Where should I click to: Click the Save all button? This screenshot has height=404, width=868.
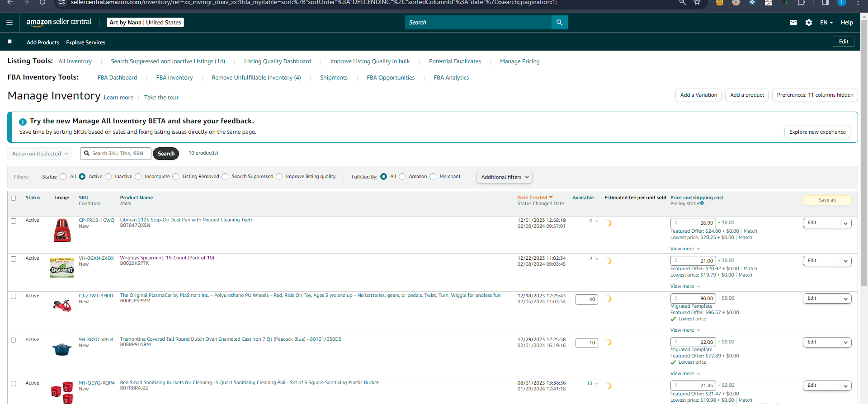(x=827, y=200)
